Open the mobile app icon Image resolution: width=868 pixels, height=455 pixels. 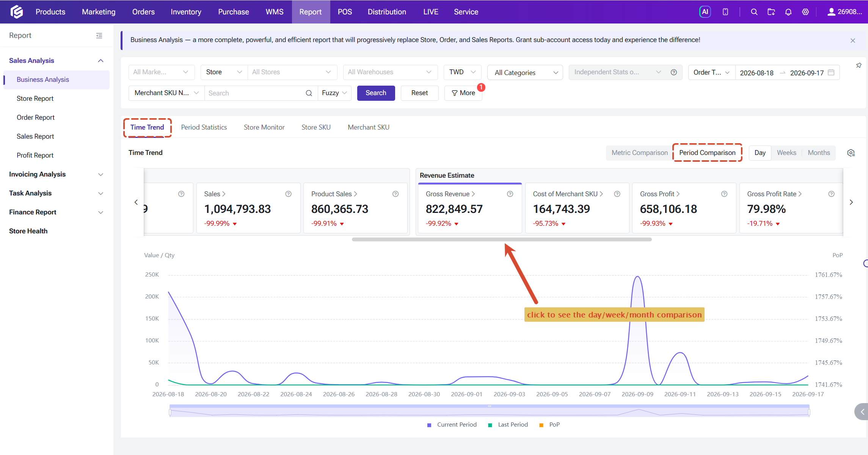click(x=725, y=12)
